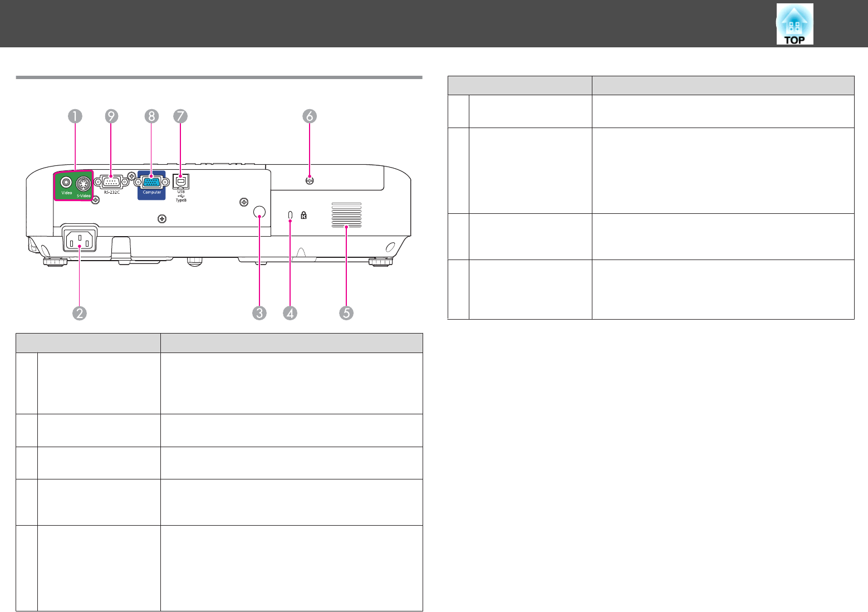Click the RS-232C serial port connector
Image resolution: width=868 pixels, height=612 pixels.
pyautogui.click(x=111, y=182)
